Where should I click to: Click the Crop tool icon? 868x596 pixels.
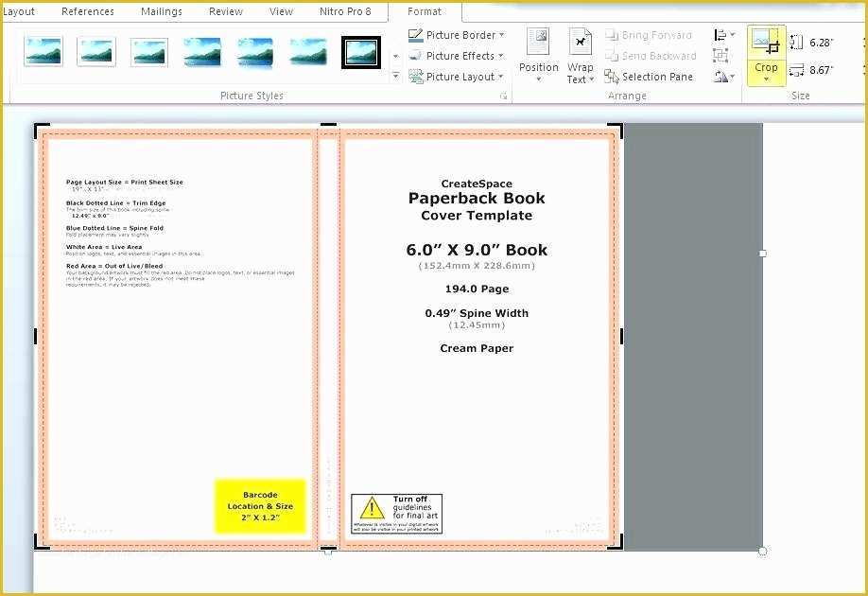[766, 41]
